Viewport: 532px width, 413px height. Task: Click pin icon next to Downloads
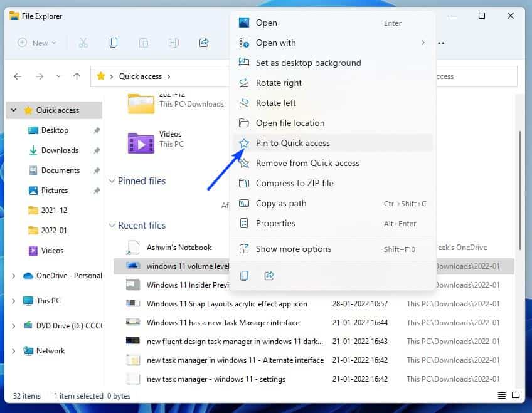coord(97,150)
